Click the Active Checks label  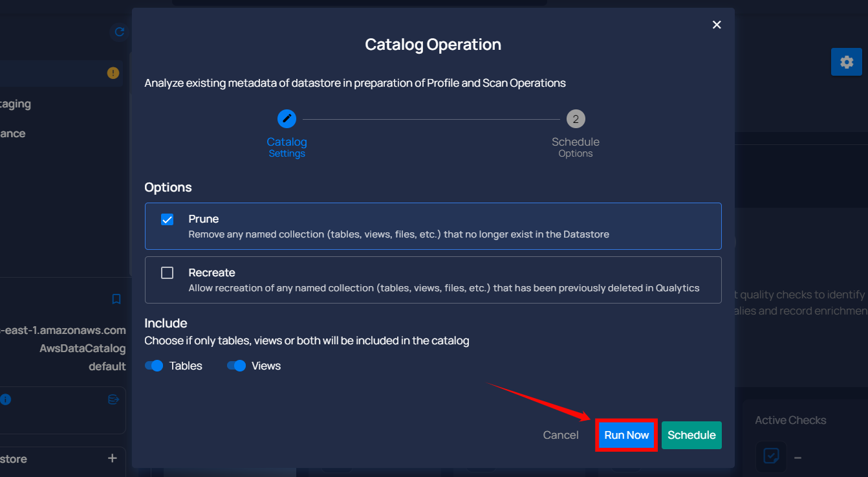click(x=790, y=420)
